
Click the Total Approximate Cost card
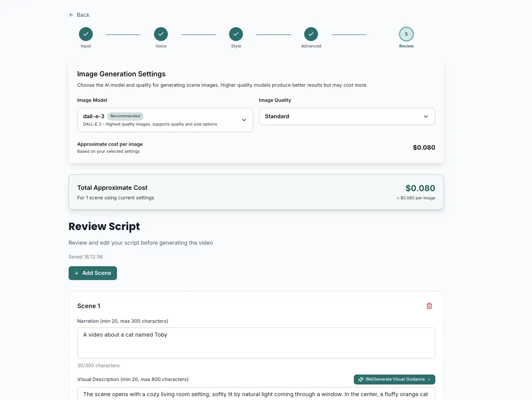[x=256, y=192]
